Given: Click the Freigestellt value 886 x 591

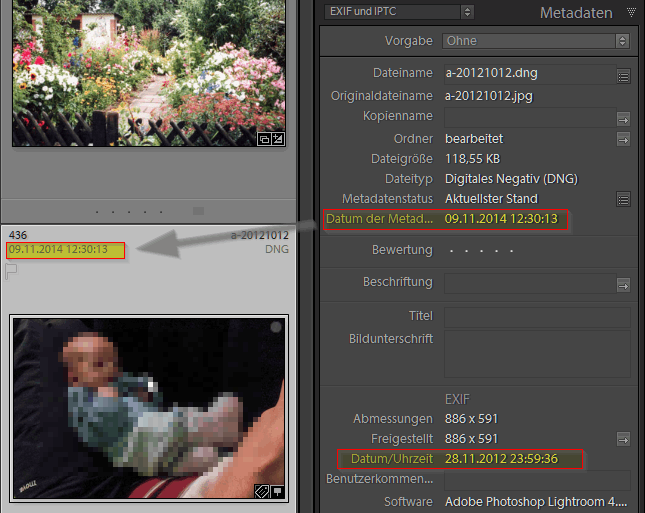Looking at the screenshot, I should 471,439.
